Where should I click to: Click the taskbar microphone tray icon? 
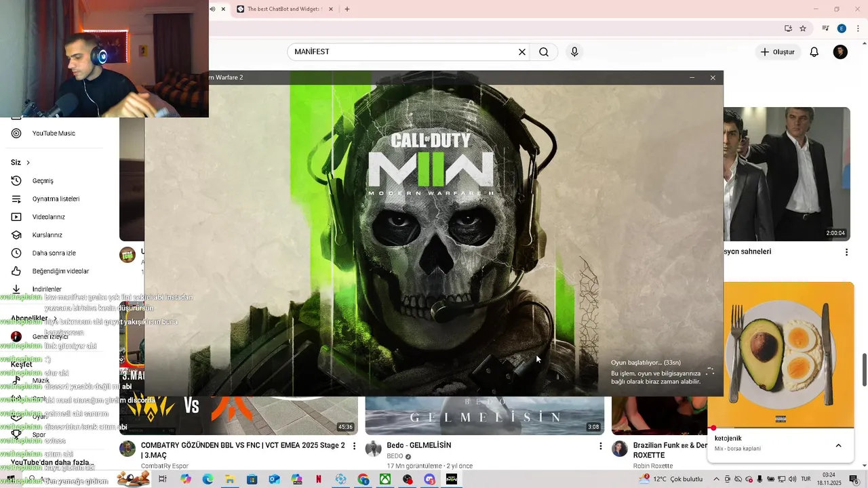(760, 479)
